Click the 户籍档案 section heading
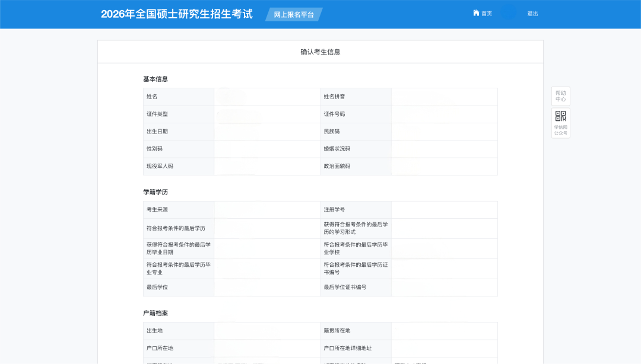This screenshot has width=641, height=364. tap(156, 313)
